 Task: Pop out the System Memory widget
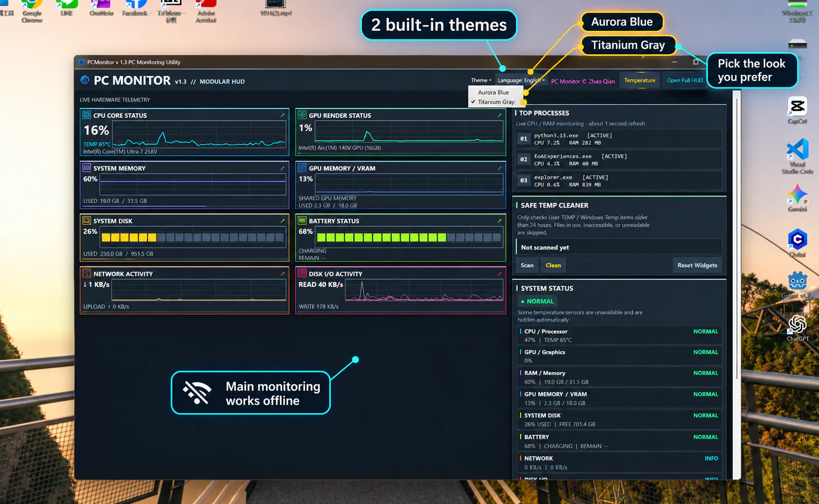point(282,168)
